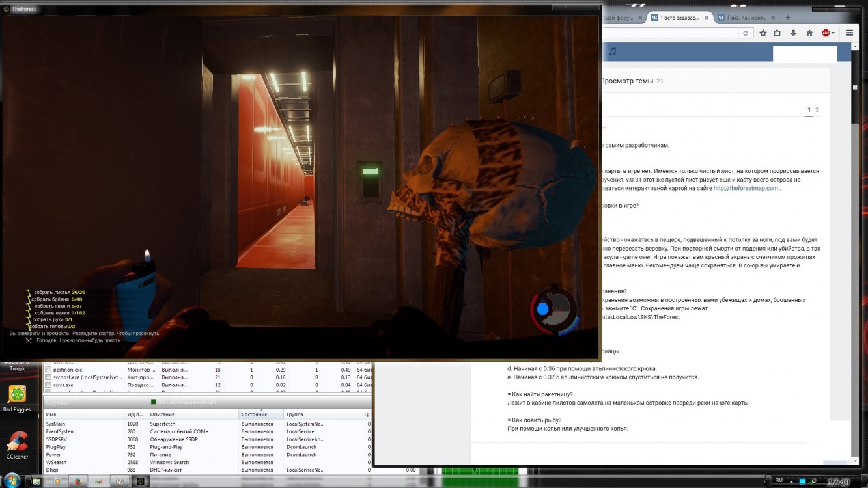This screenshot has height=488, width=868.
Task: Open the dropdown arrow beside Adblock Plus
Action: [x=833, y=33]
